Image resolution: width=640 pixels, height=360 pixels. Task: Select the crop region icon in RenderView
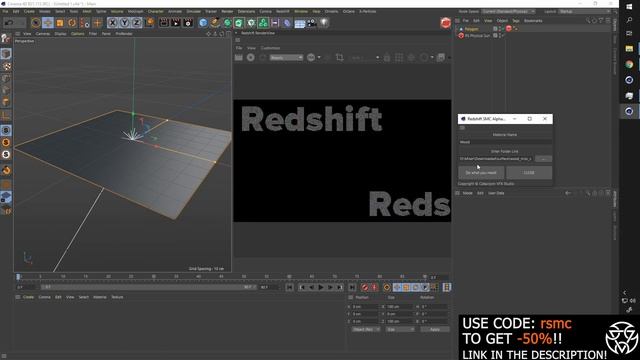tap(339, 58)
